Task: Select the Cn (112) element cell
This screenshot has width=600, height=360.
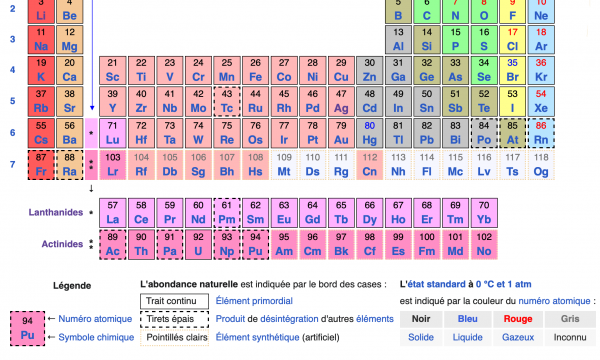Action: [x=370, y=165]
